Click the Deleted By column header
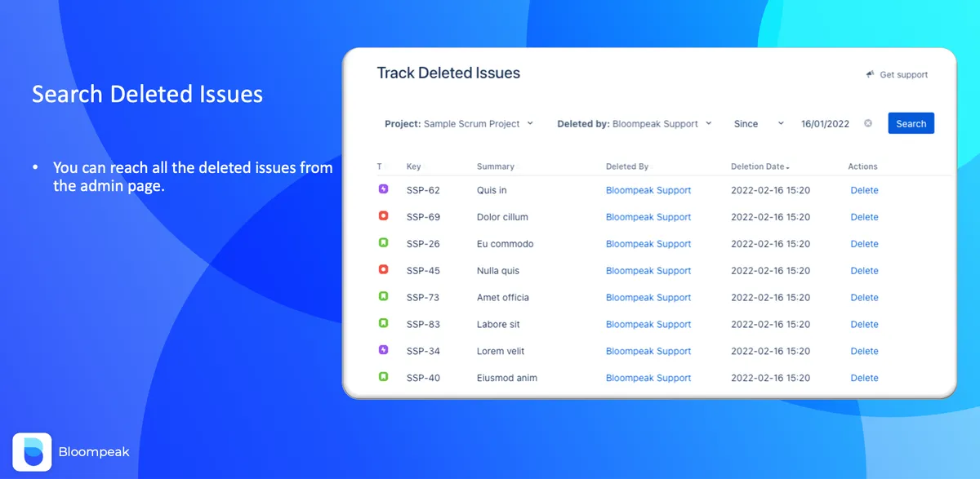 (627, 166)
